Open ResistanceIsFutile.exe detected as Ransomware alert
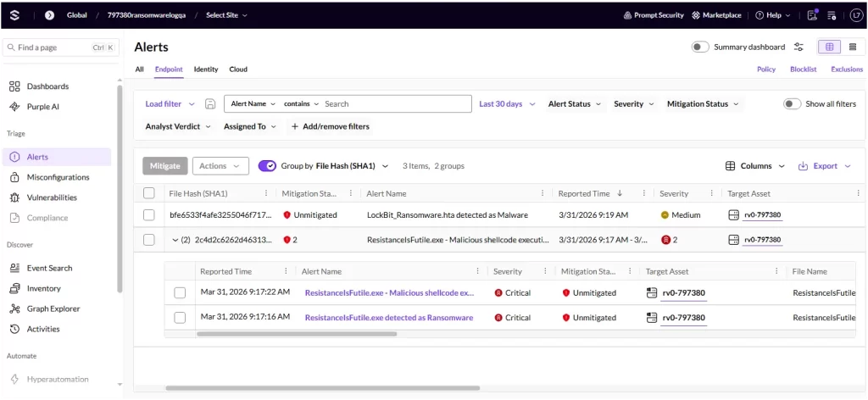Viewport: 868px width, 400px height. [x=389, y=318]
